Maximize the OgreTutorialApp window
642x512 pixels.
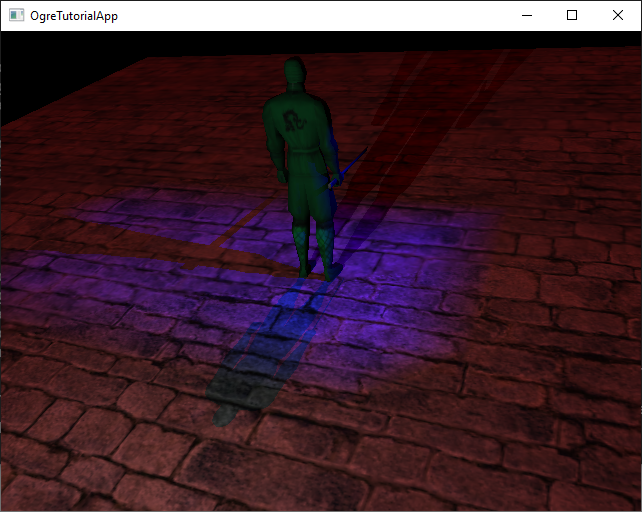[572, 16]
